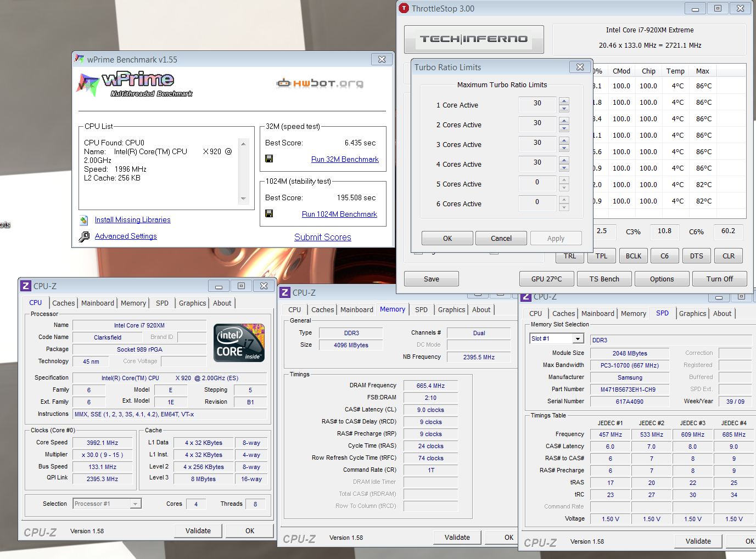Screen dimensions: 756x559
Task: Click the CLR button
Action: pos(729,256)
